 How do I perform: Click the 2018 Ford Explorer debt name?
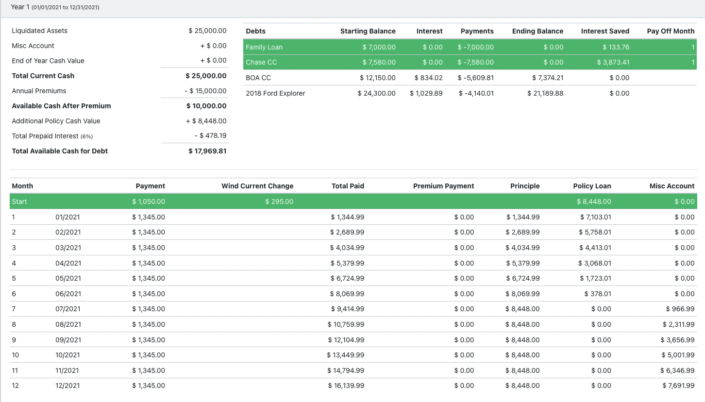274,93
